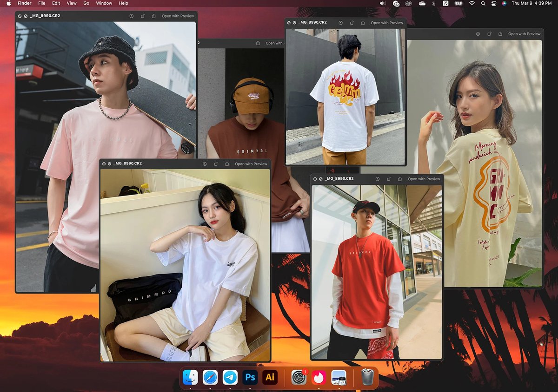This screenshot has width=558, height=392.
Task: Launch Illustrator from the Dock
Action: 270,377
